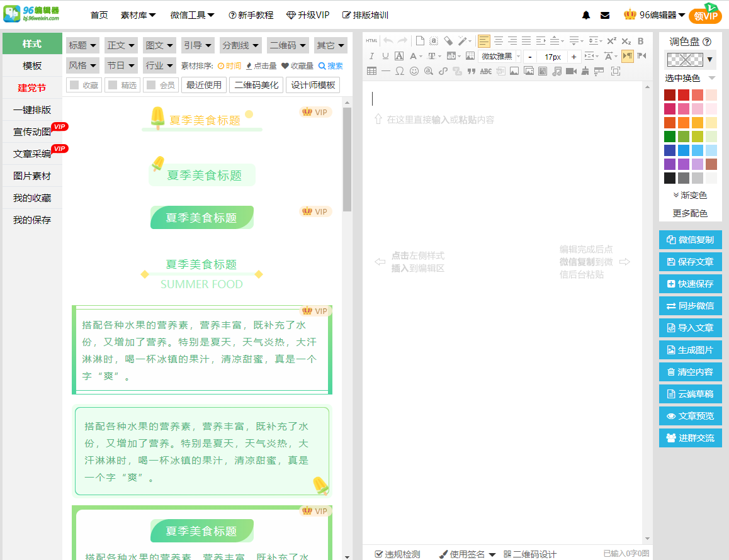Open the image insert tool
The width and height of the screenshot is (729, 560).
514,70
